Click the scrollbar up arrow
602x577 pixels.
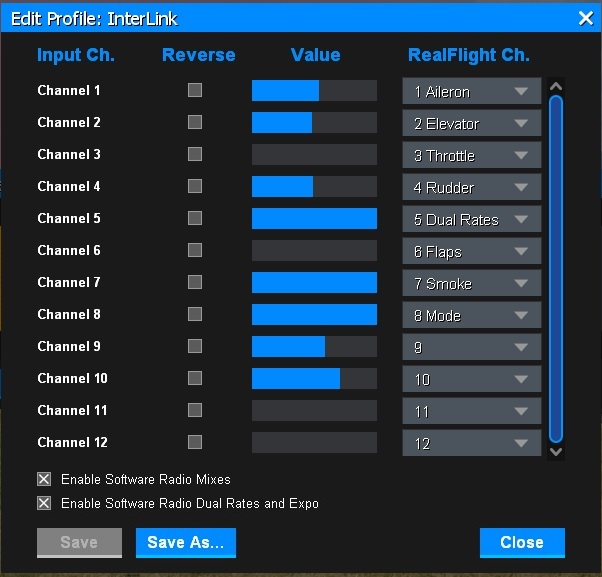(x=557, y=85)
